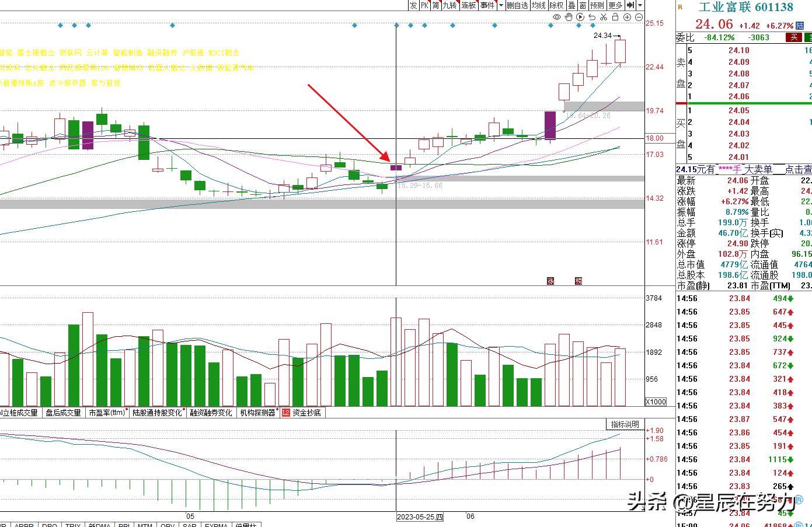The height and width of the screenshot is (527, 812).
Task: Click the 24.34 high price label
Action: 602,36
